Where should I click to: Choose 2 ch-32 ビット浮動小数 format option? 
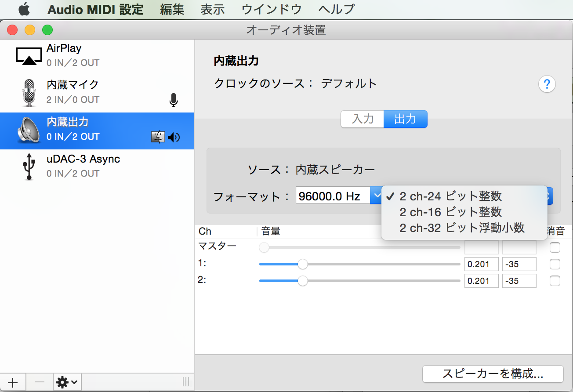click(462, 228)
